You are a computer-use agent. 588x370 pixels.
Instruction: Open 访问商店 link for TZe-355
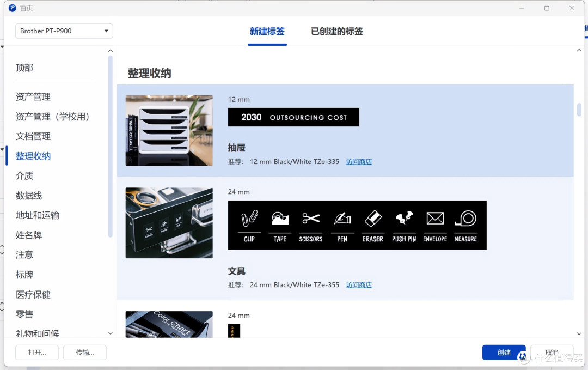click(x=359, y=285)
